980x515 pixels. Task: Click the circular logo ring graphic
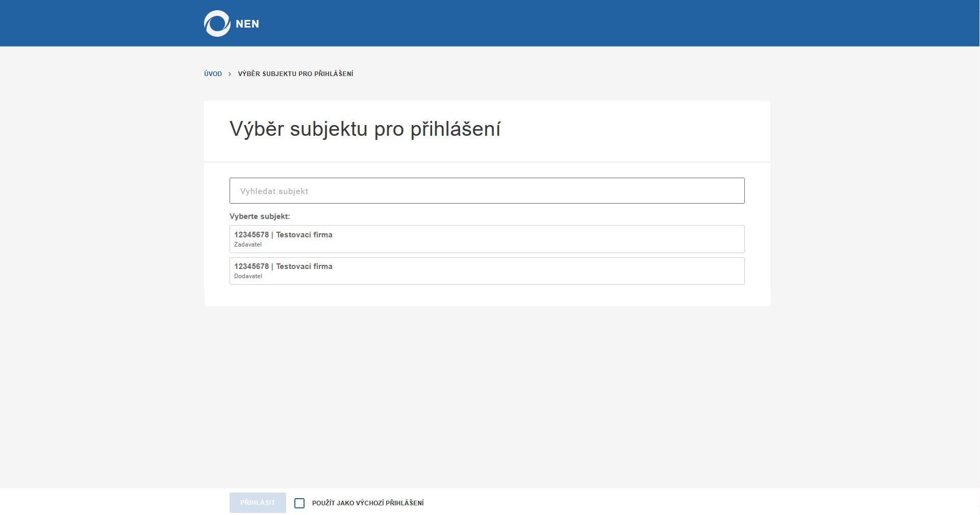point(216,23)
